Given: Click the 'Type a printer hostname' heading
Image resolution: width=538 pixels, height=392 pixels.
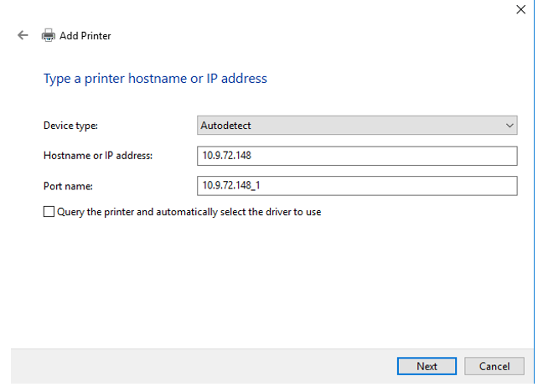Looking at the screenshot, I should coord(155,79).
